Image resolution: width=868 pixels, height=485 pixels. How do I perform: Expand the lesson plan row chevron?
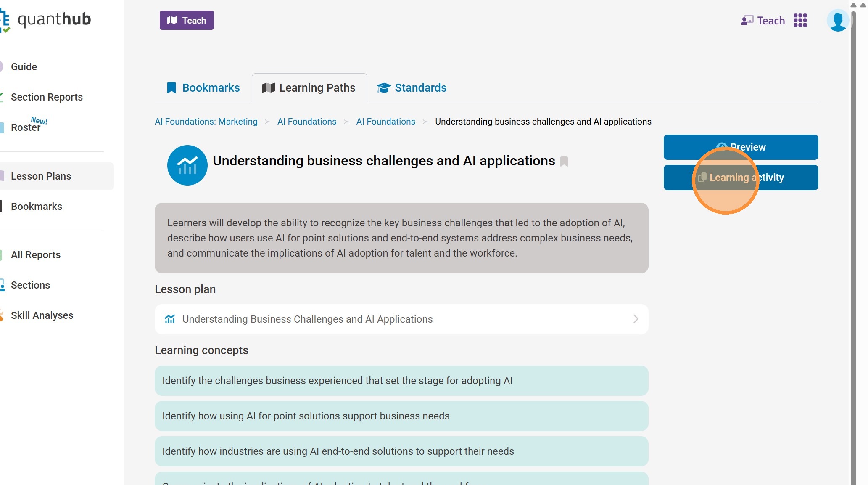(x=636, y=319)
